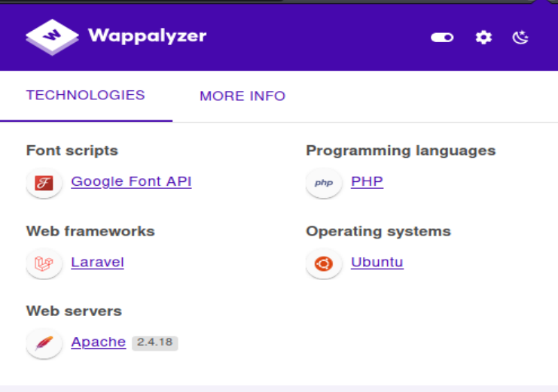Open the PHP link

[x=367, y=181]
